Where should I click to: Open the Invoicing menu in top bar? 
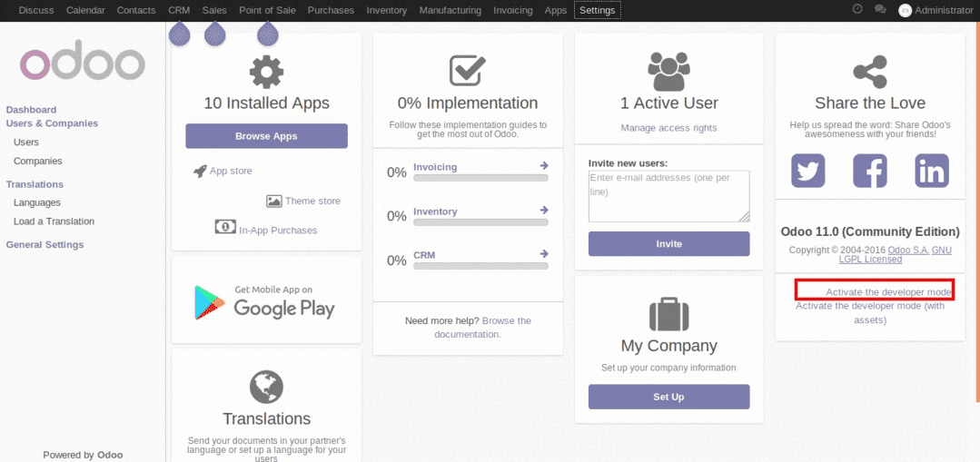coord(512,10)
